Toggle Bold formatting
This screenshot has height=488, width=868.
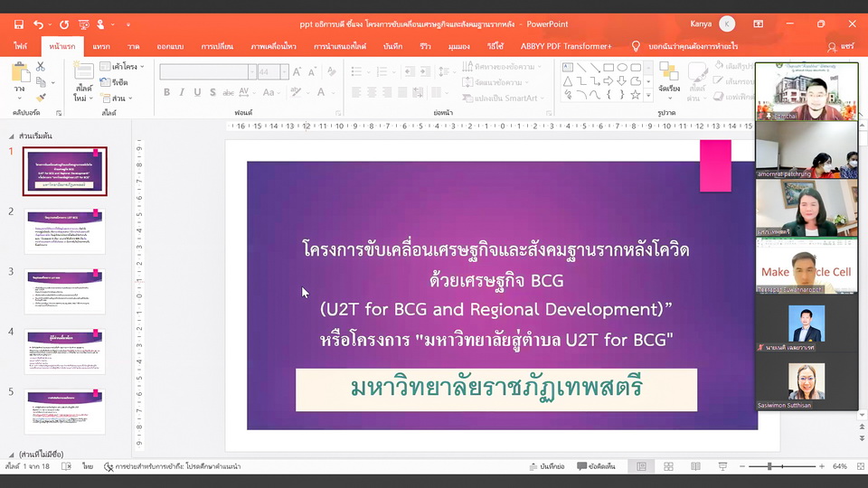point(166,92)
